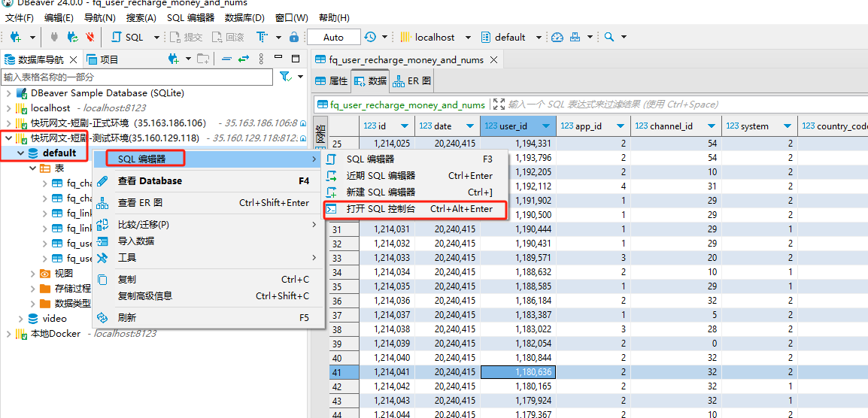
Task: Click the table name filter input field
Action: coord(138,77)
